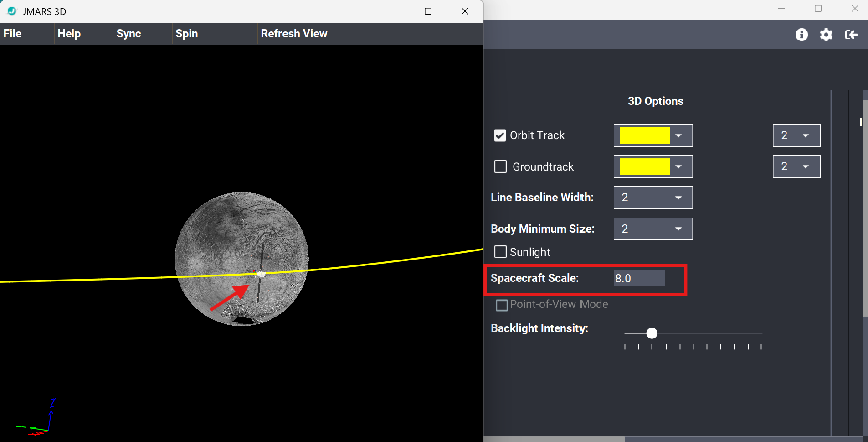Expand the Body Minimum Size dropdown

[x=653, y=229]
